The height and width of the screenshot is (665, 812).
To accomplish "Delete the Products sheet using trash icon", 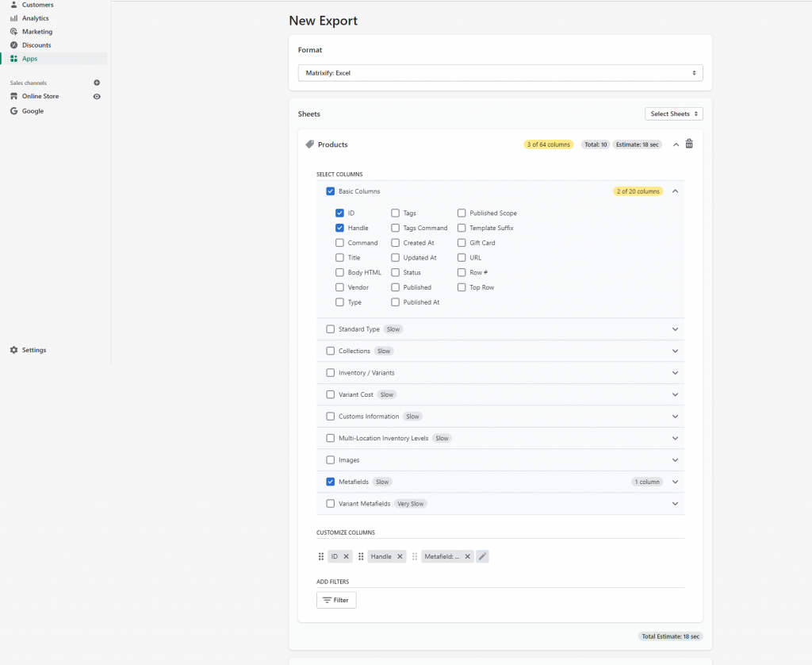I will click(689, 144).
